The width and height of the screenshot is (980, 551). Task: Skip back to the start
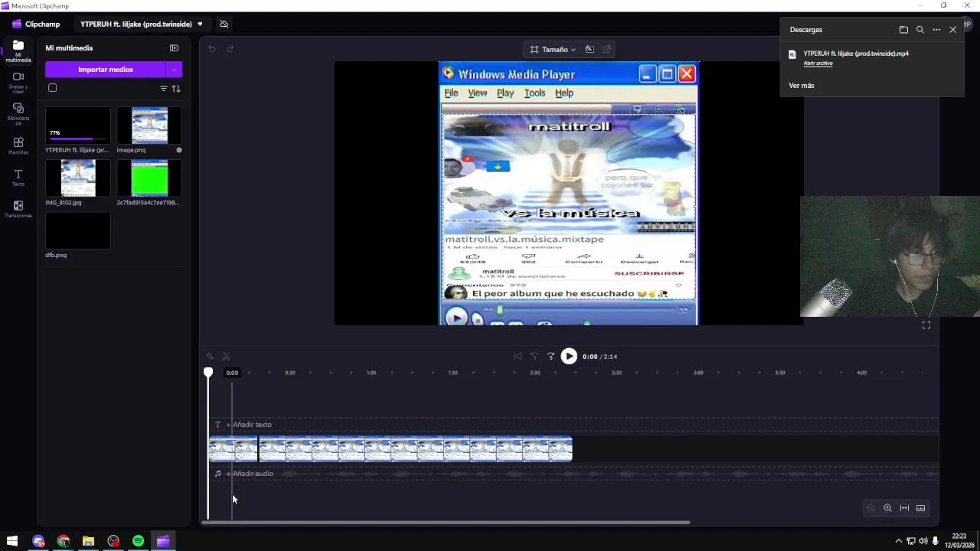(518, 357)
